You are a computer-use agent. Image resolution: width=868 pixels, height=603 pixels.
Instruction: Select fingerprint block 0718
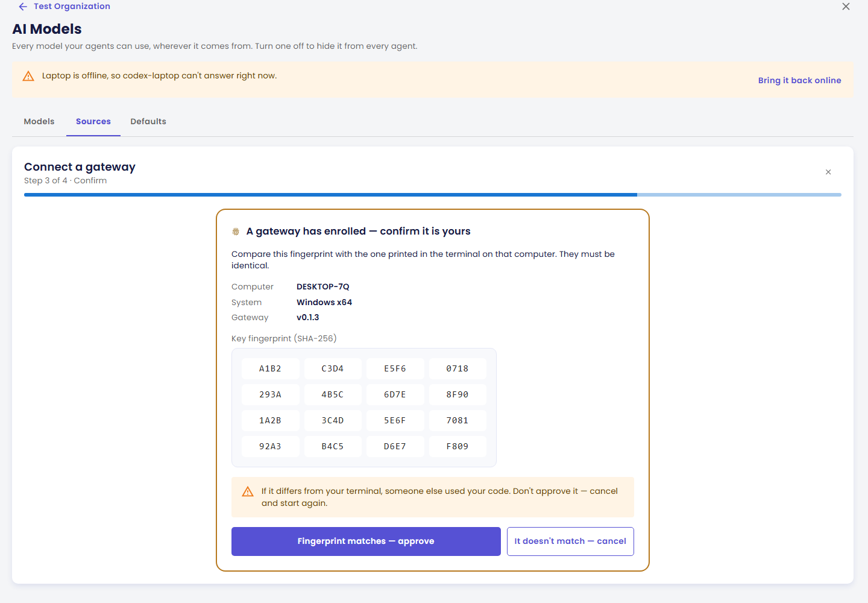458,369
